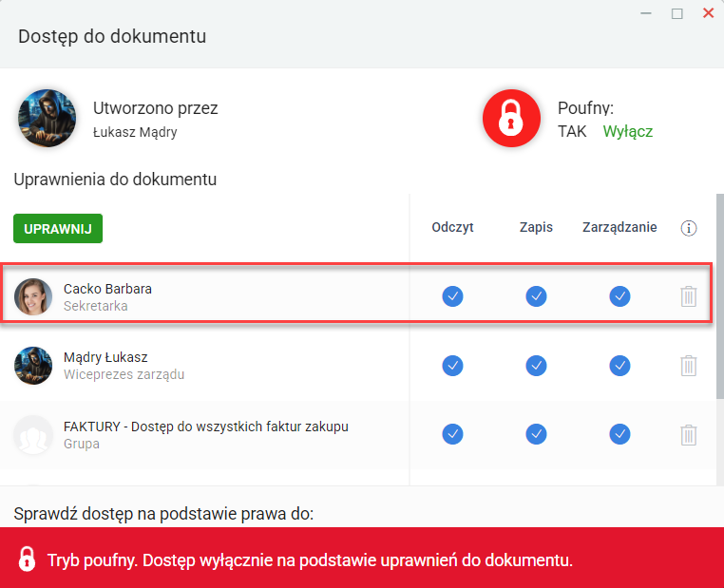Click the TAK confidential status text
This screenshot has height=588, width=724.
(572, 131)
